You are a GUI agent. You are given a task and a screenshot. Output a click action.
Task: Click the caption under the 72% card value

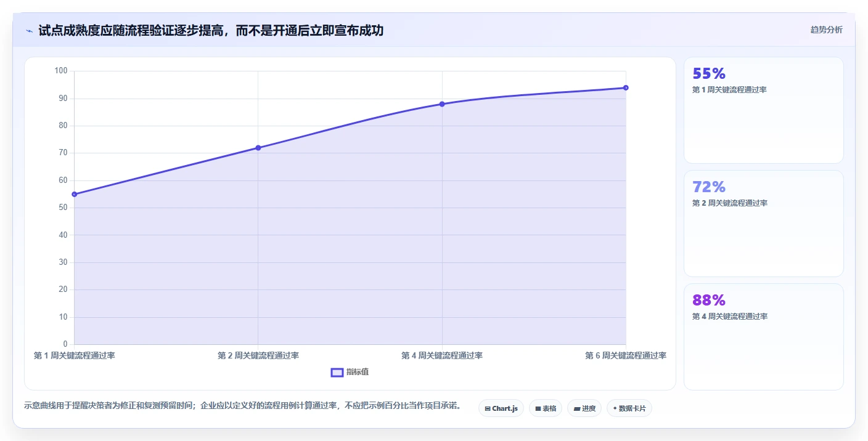[730, 203]
